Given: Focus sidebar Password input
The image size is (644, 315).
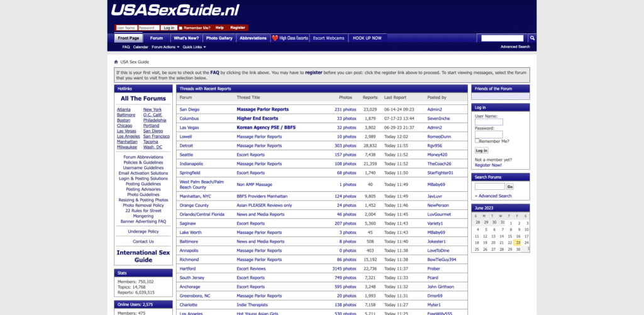Looking at the screenshot, I should (489, 135).
